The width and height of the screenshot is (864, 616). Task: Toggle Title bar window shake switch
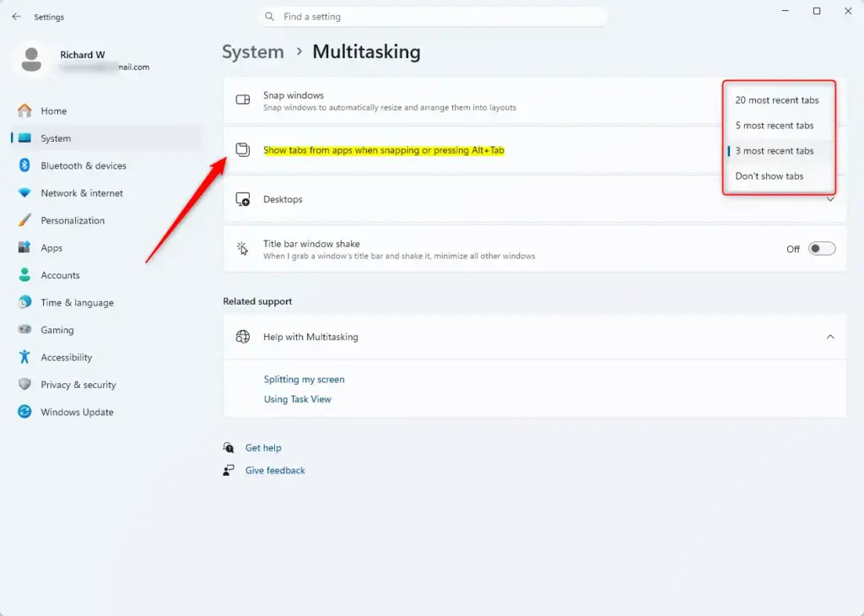pyautogui.click(x=822, y=249)
